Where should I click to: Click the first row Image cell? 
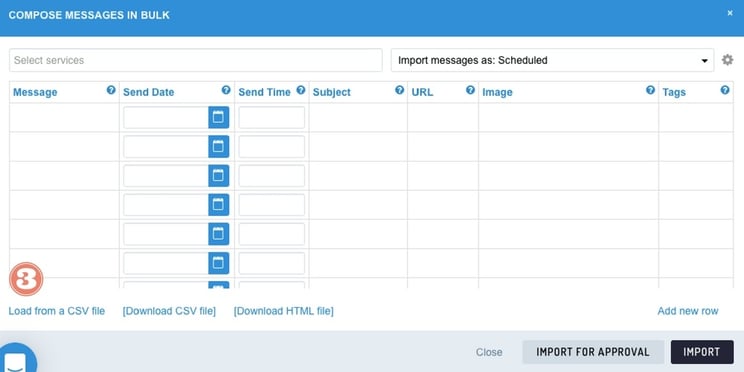coord(568,117)
